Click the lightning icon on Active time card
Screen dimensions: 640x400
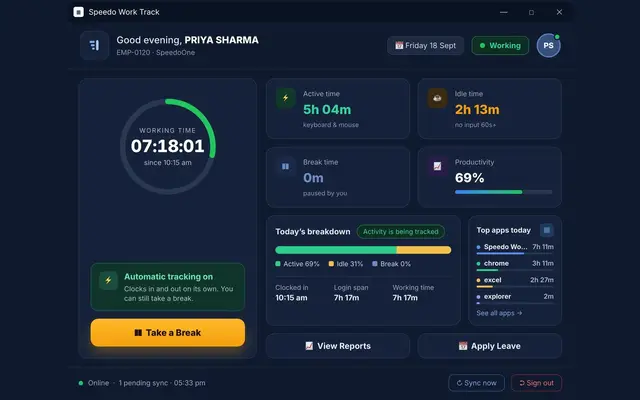pyautogui.click(x=286, y=98)
